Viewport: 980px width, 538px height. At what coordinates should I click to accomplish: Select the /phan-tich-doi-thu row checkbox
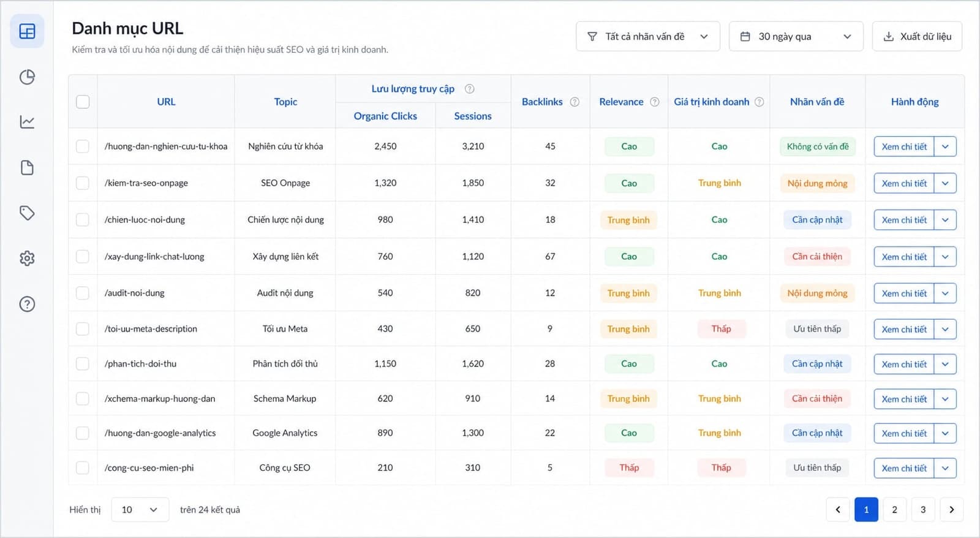tap(83, 364)
